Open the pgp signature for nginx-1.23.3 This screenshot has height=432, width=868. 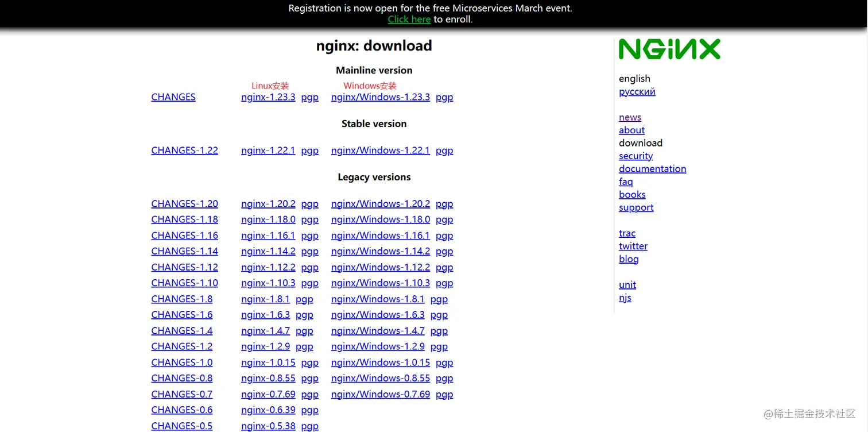309,97
